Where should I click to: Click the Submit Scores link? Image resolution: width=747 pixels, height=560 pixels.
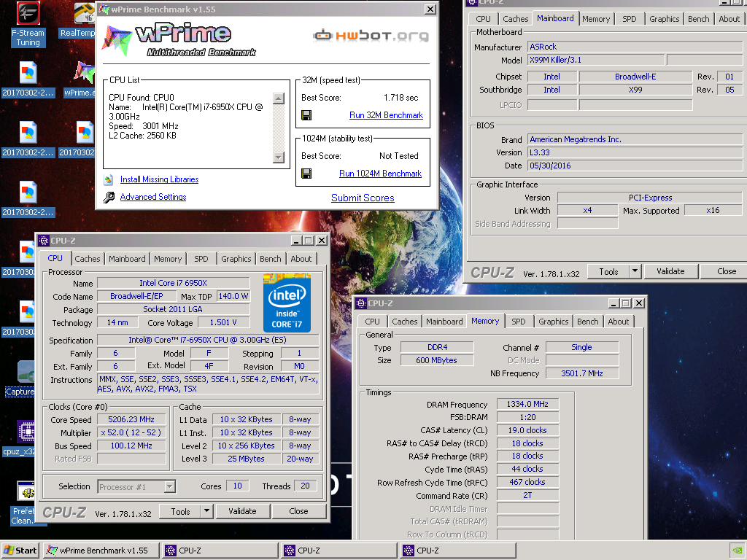pos(363,198)
